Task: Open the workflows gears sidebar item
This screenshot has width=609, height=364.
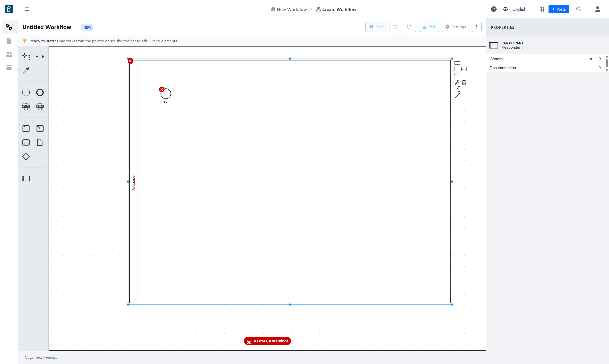Action: click(9, 27)
